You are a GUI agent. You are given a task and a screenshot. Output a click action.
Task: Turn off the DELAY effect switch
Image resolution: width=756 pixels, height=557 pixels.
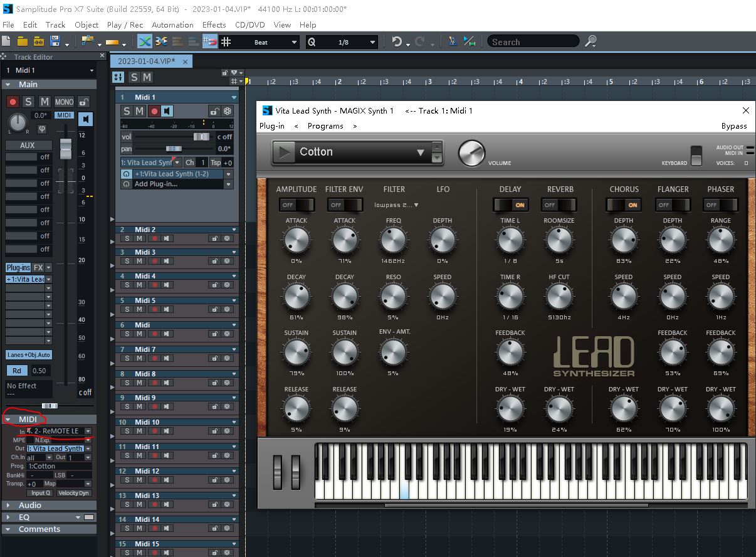510,204
